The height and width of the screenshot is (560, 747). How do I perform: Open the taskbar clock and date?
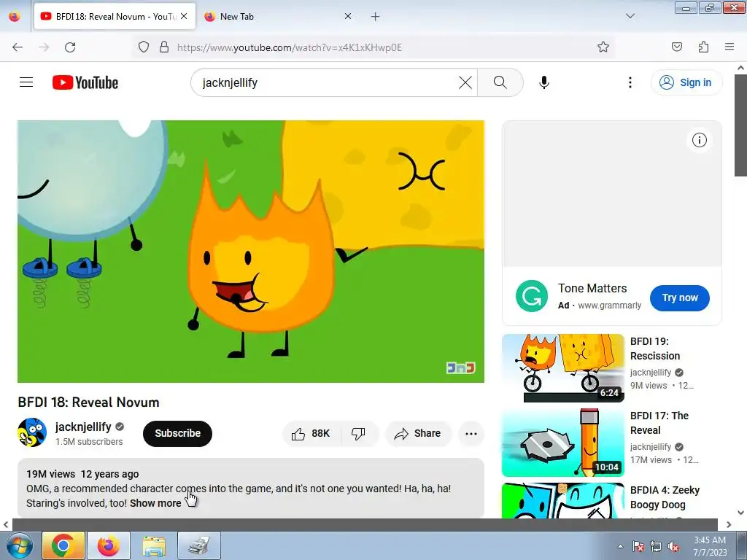click(710, 546)
